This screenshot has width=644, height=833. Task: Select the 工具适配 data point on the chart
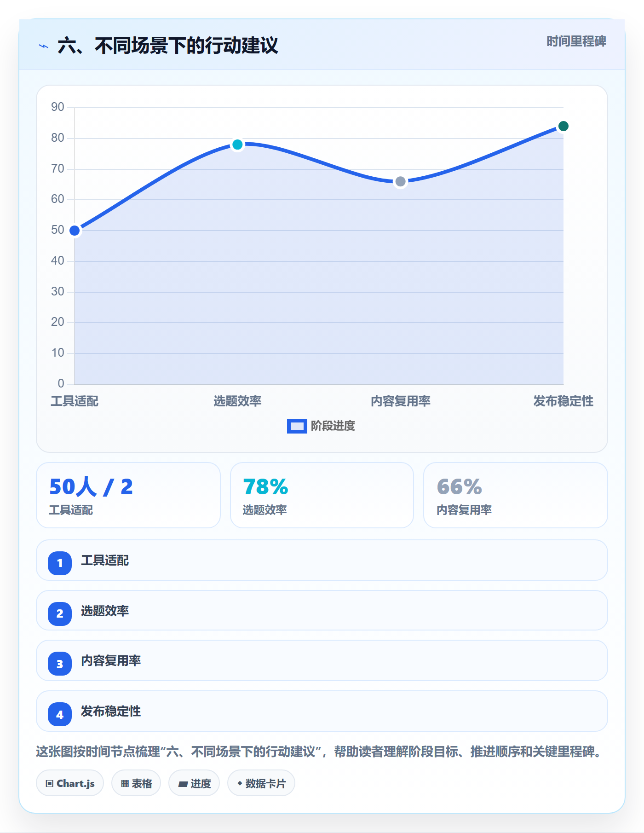pyautogui.click(x=75, y=231)
